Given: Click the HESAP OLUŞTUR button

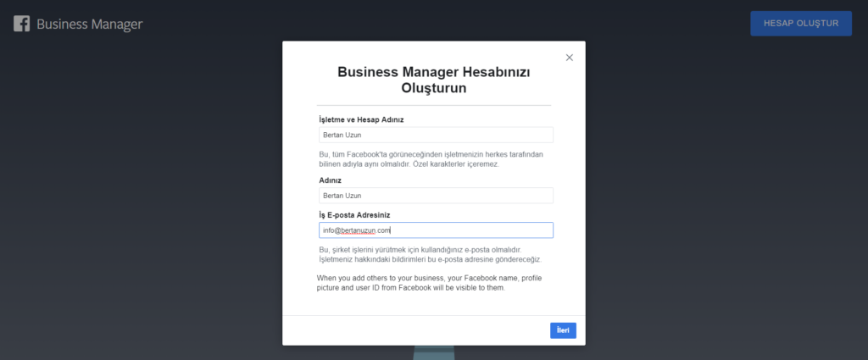Looking at the screenshot, I should [800, 23].
